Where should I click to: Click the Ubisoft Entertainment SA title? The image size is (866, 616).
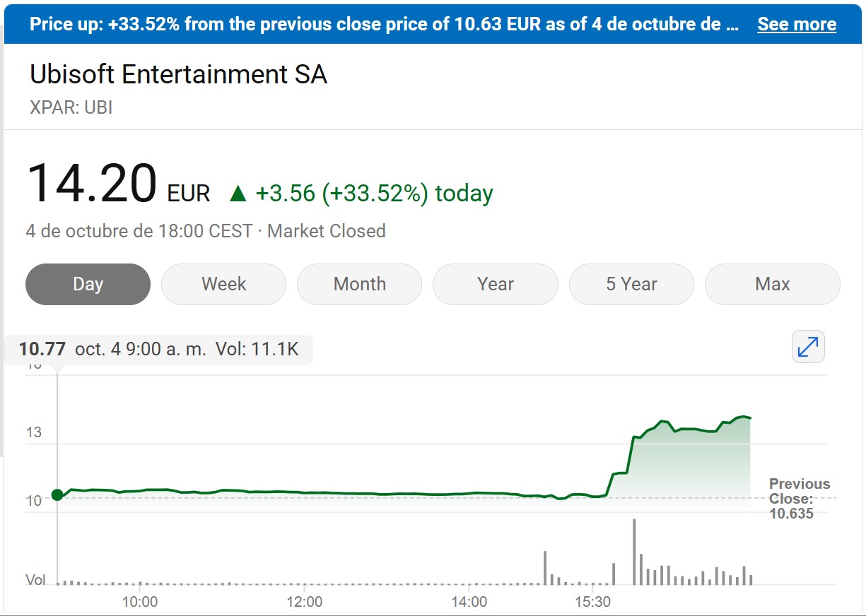coord(179,75)
